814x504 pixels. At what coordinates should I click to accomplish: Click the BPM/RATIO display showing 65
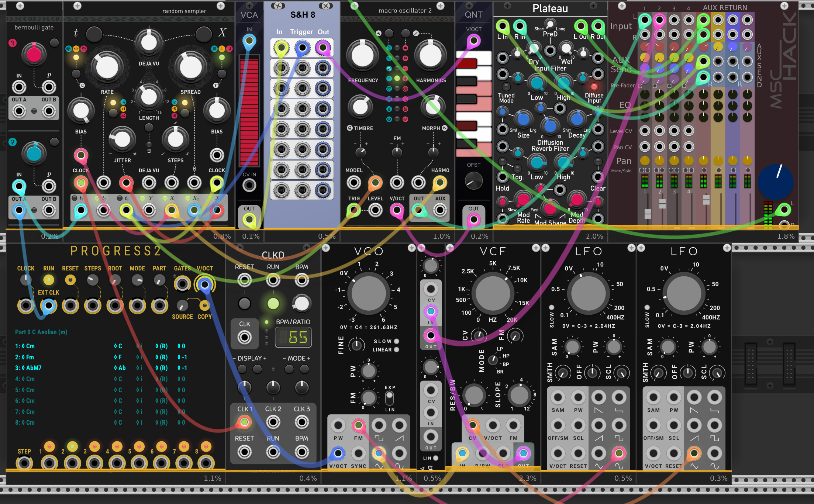pyautogui.click(x=293, y=337)
